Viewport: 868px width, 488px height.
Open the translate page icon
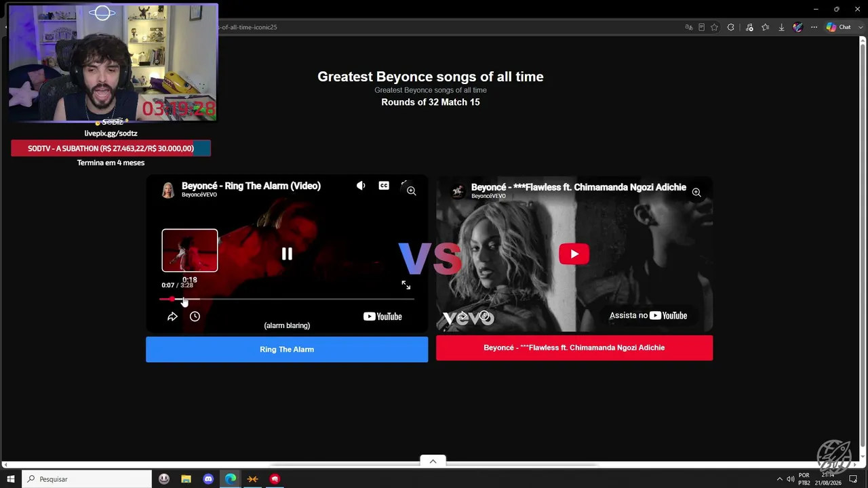(x=689, y=27)
